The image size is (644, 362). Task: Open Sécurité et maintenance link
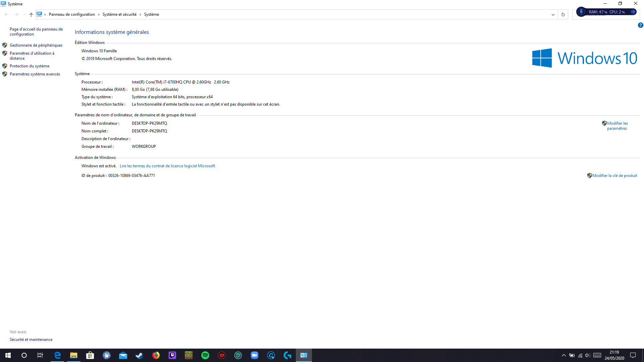pos(31,340)
